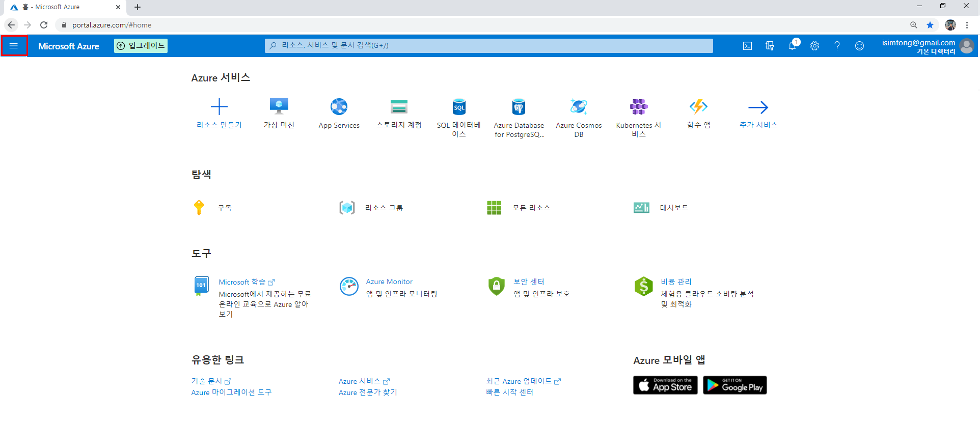Click the Microsoft 학습 101 icon

click(201, 286)
